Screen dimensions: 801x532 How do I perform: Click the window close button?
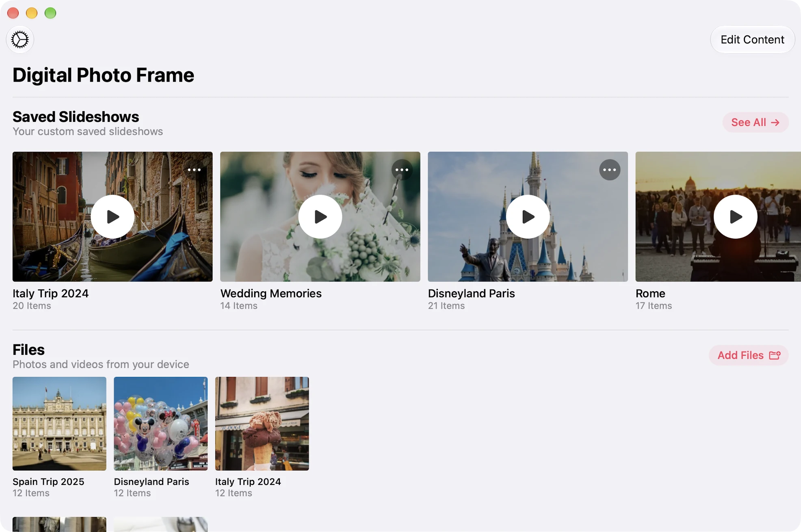(x=13, y=13)
